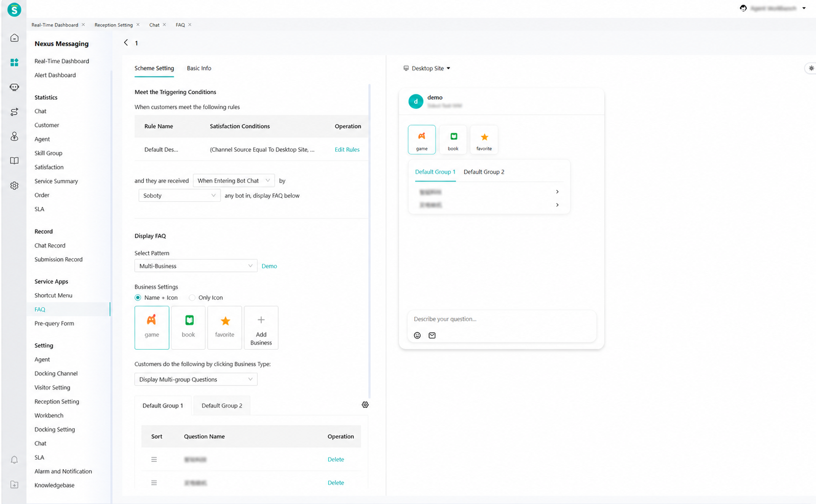Go back using the left arrow icon
The image size is (816, 504).
coord(126,42)
